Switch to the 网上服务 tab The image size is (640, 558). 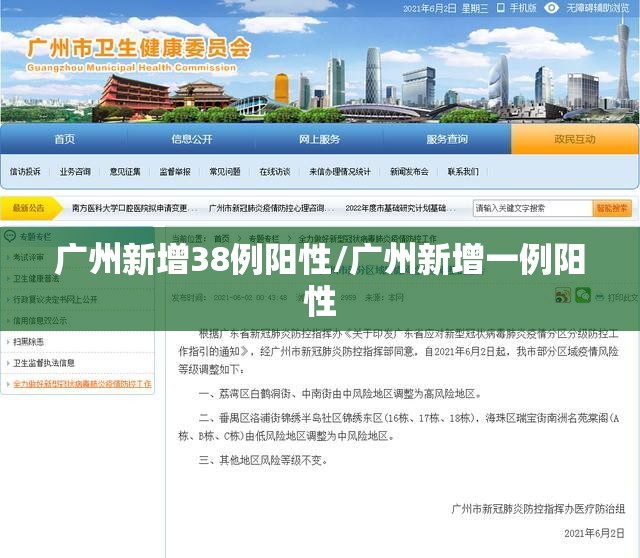click(319, 139)
